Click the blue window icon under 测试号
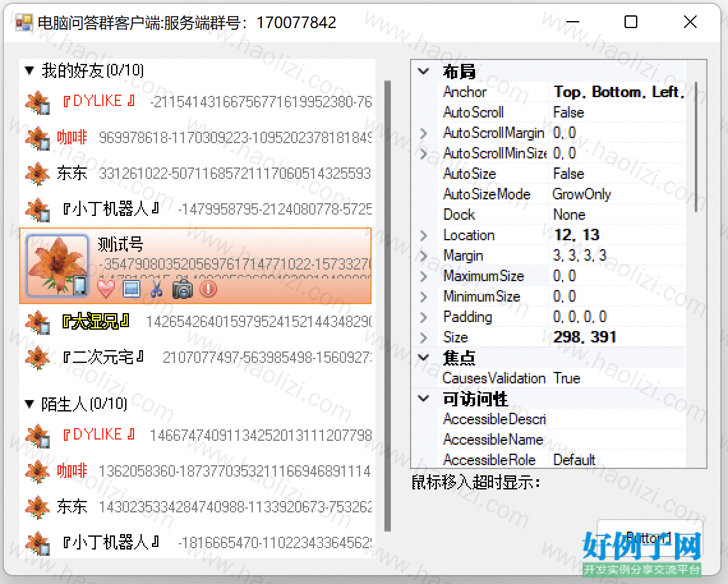The image size is (728, 584). pos(132,289)
